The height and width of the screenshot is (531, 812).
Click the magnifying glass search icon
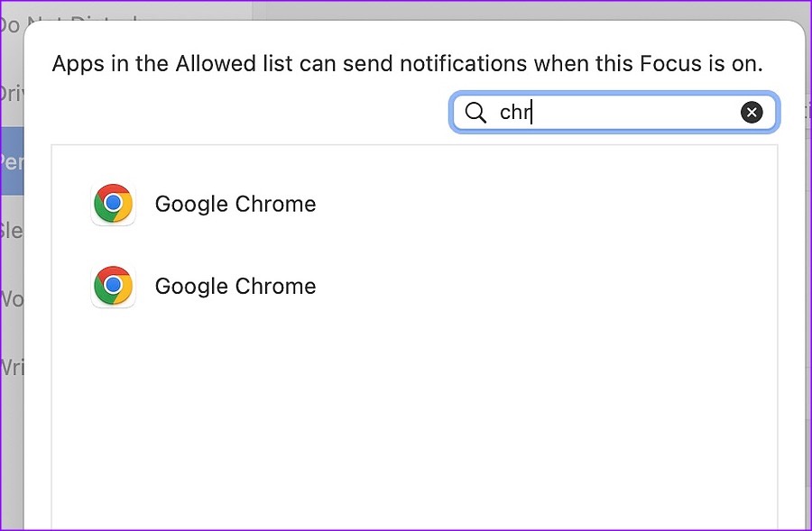pos(475,113)
